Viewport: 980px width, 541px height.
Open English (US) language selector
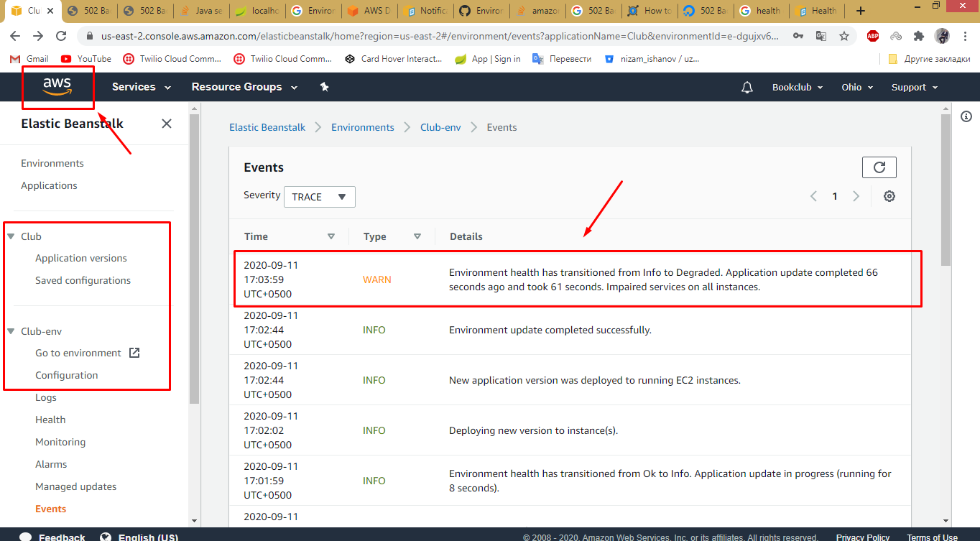pos(139,536)
